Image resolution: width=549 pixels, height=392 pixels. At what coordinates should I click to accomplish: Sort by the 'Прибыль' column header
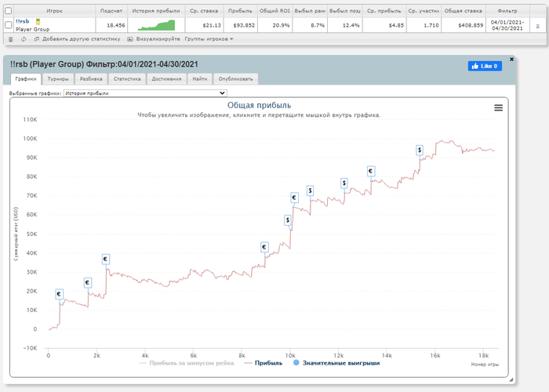(x=240, y=11)
